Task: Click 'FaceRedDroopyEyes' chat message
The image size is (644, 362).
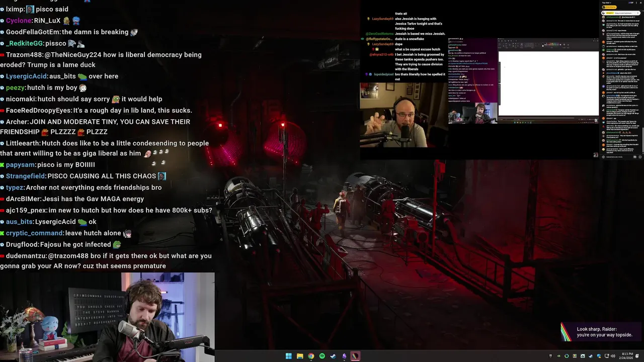Action: click(x=96, y=111)
